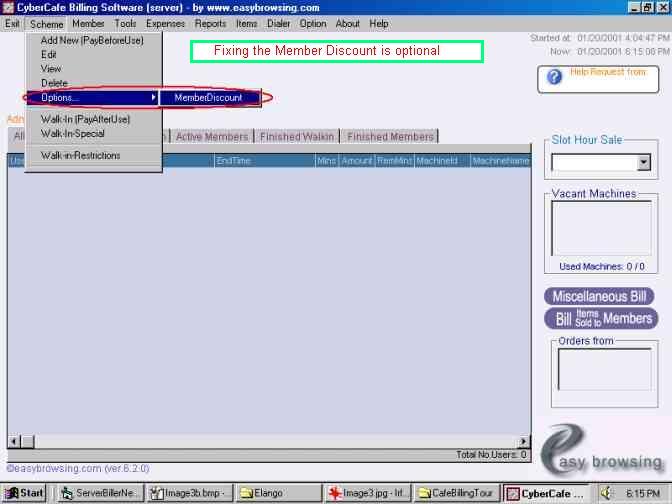Click the speaker volume icon in system tray
This screenshot has width=672, height=504.
[x=607, y=492]
